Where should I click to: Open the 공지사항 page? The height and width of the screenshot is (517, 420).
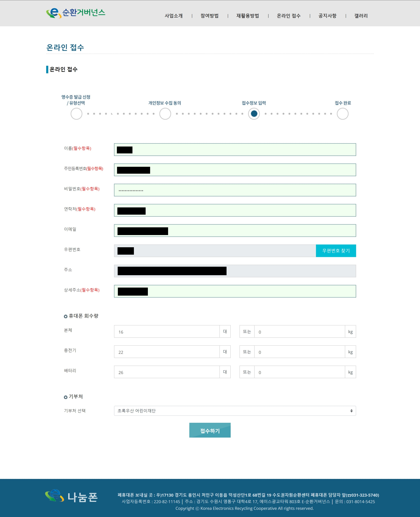coord(327,16)
